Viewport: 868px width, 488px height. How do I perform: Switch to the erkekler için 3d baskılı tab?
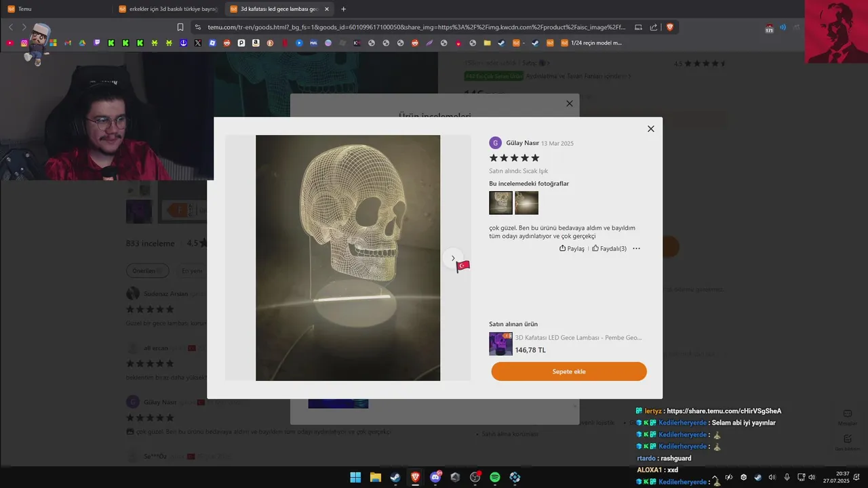click(x=168, y=9)
